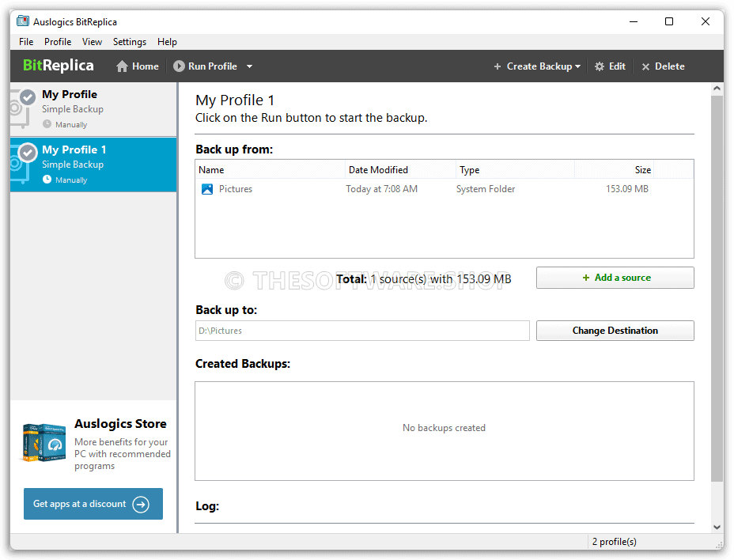
Task: Click Home label in the toolbar
Action: click(145, 66)
